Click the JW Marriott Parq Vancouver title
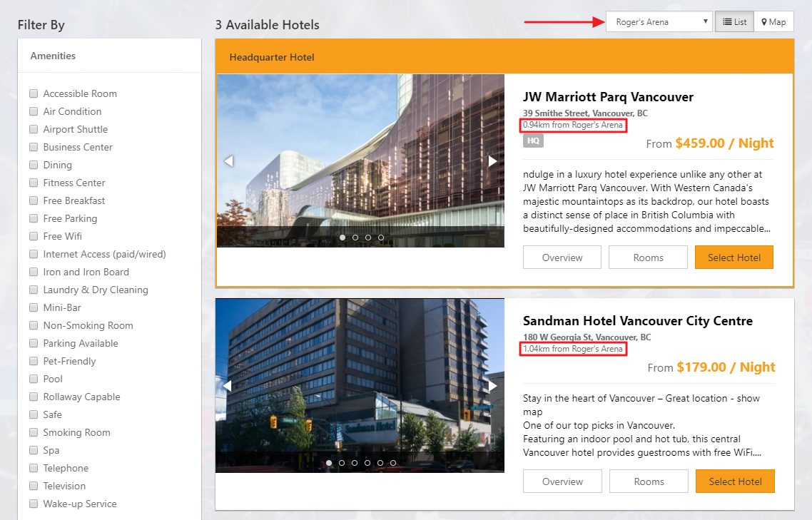Screen dimensions: 812x520 tap(608, 97)
